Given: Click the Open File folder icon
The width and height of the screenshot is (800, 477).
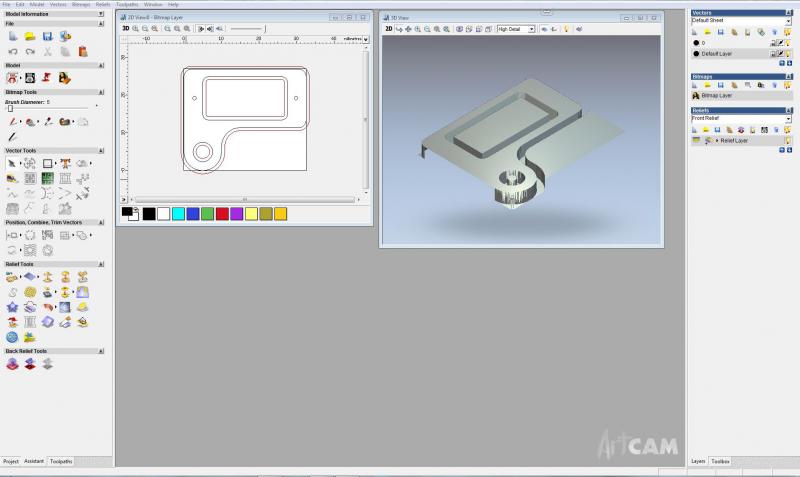Looking at the screenshot, I should pyautogui.click(x=30, y=36).
